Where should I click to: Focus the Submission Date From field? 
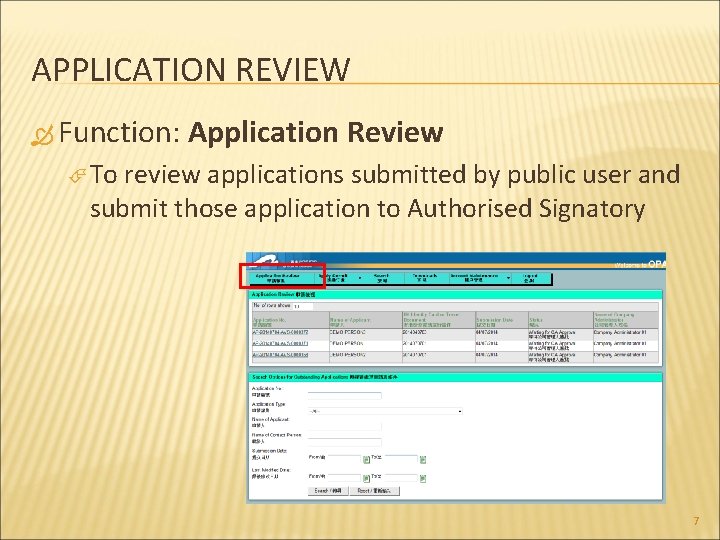point(345,459)
